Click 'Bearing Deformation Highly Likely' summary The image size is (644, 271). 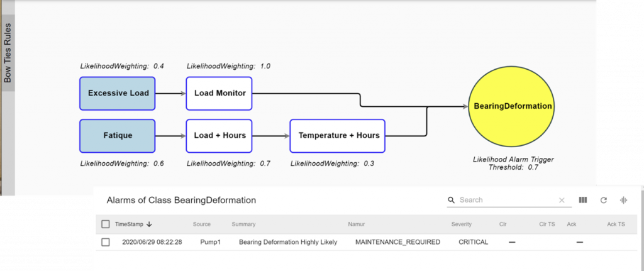tap(288, 242)
